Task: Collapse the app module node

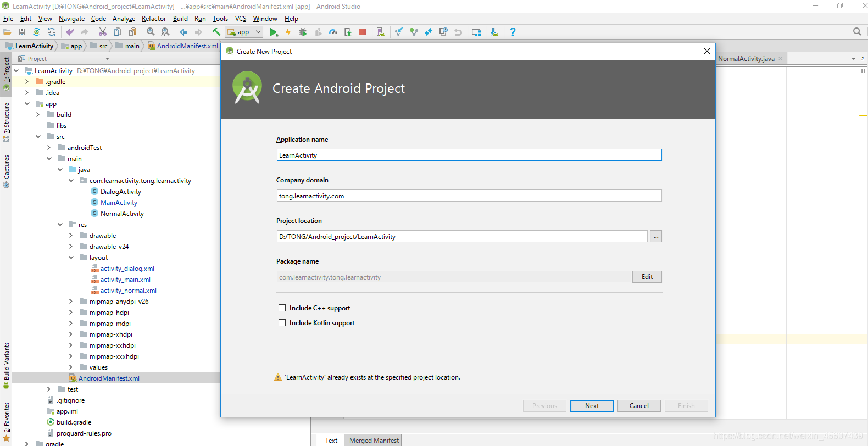Action: pos(27,104)
